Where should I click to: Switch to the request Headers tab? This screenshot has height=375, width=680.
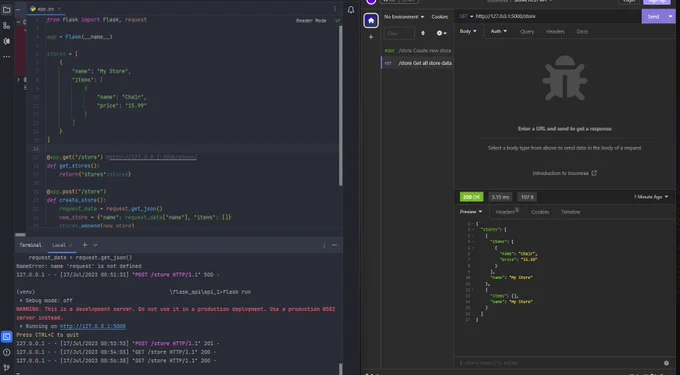[x=555, y=32]
